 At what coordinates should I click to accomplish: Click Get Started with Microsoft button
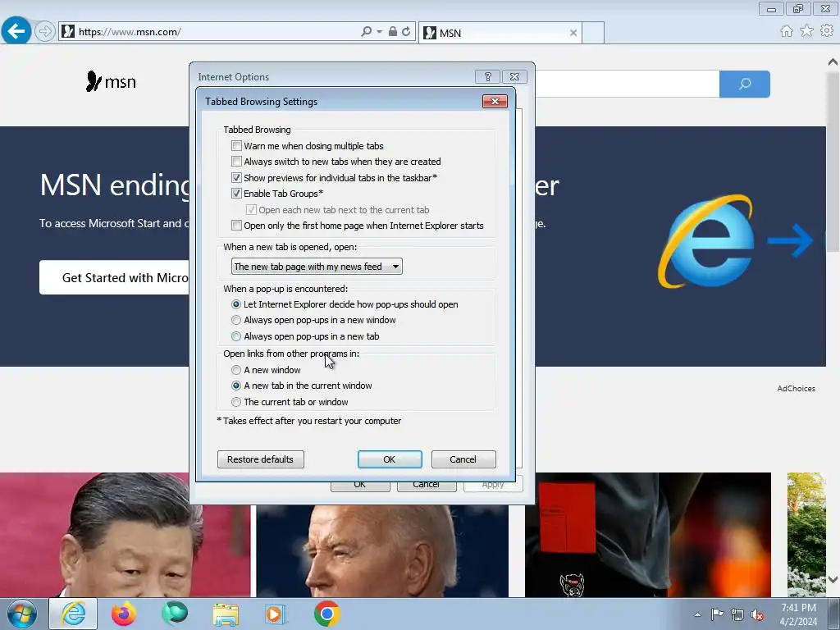[114, 277]
